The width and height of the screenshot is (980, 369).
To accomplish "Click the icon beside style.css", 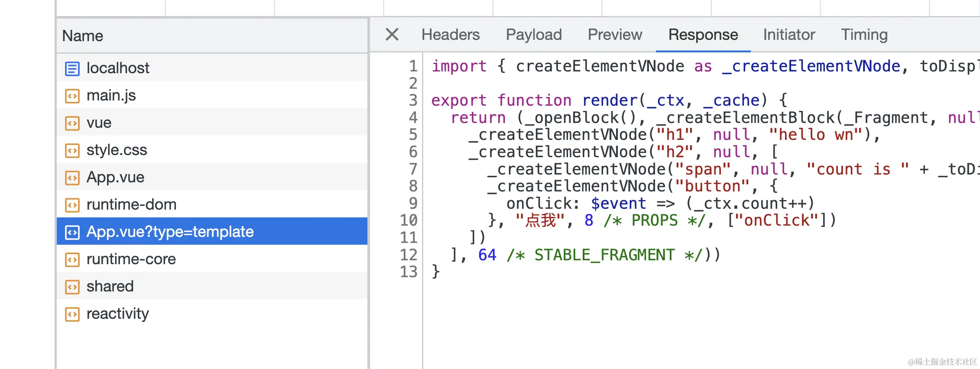I will (72, 150).
